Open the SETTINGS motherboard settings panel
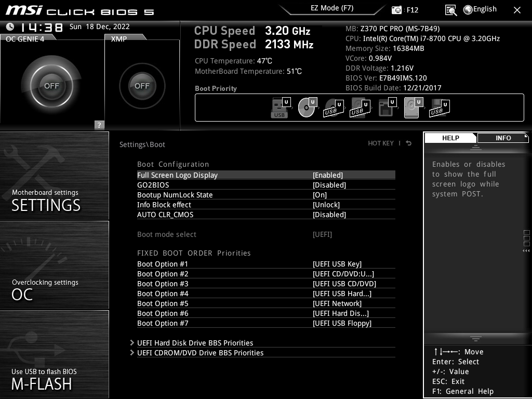This screenshot has width=532, height=399. [x=54, y=176]
